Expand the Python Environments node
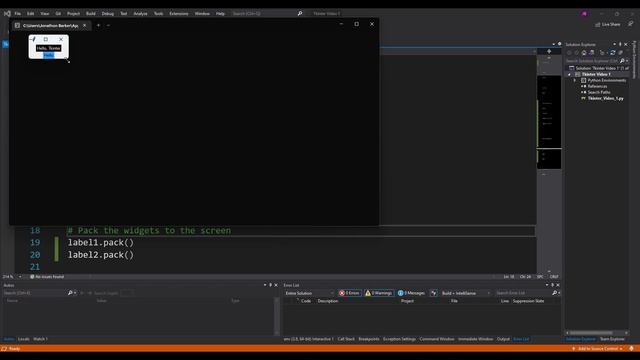This screenshot has width=640, height=360. (575, 80)
